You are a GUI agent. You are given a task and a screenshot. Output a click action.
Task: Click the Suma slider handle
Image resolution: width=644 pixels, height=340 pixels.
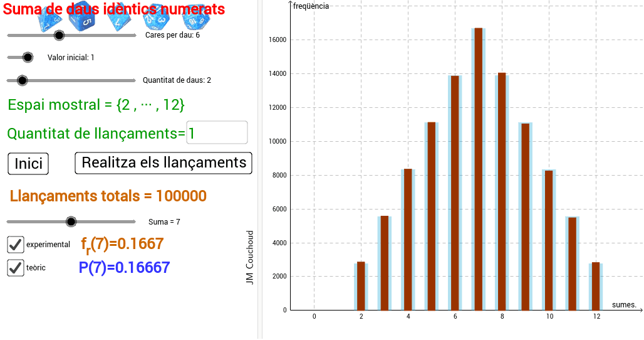coord(71,222)
